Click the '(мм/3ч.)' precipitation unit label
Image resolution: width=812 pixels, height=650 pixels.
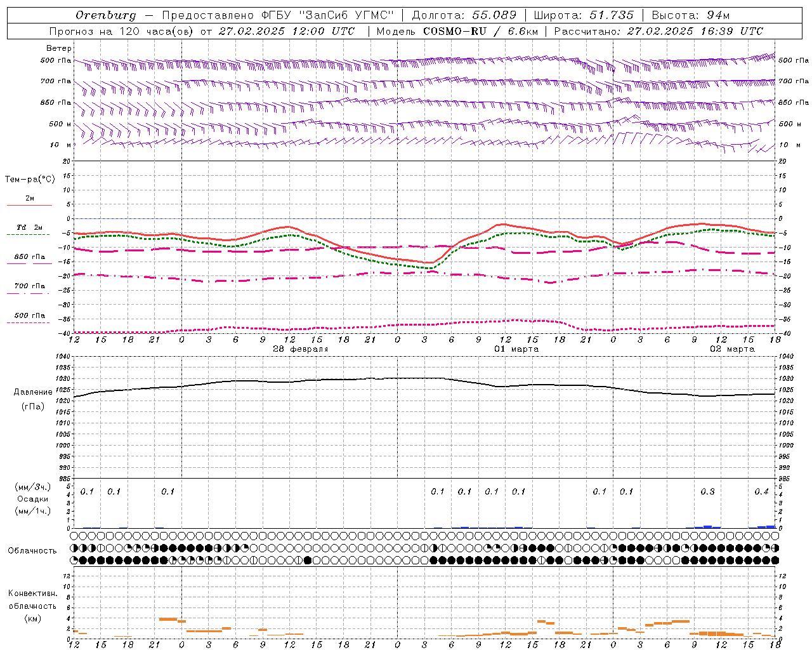[x=33, y=487]
